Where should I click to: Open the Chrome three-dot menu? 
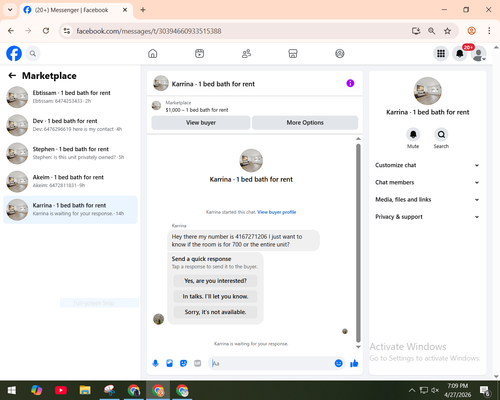click(x=489, y=31)
